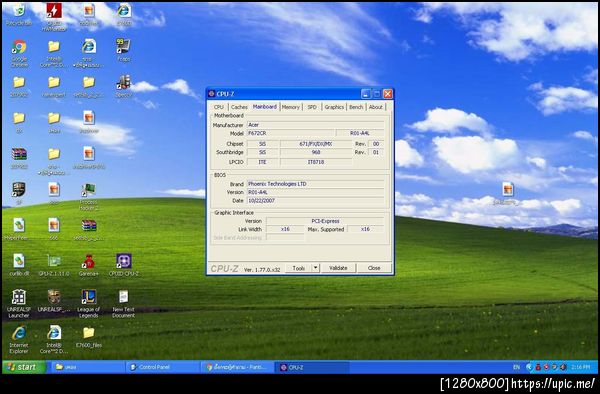600x394 pixels.
Task: Select the GPU-Z.1.11.0 desktop icon
Action: coord(54,264)
